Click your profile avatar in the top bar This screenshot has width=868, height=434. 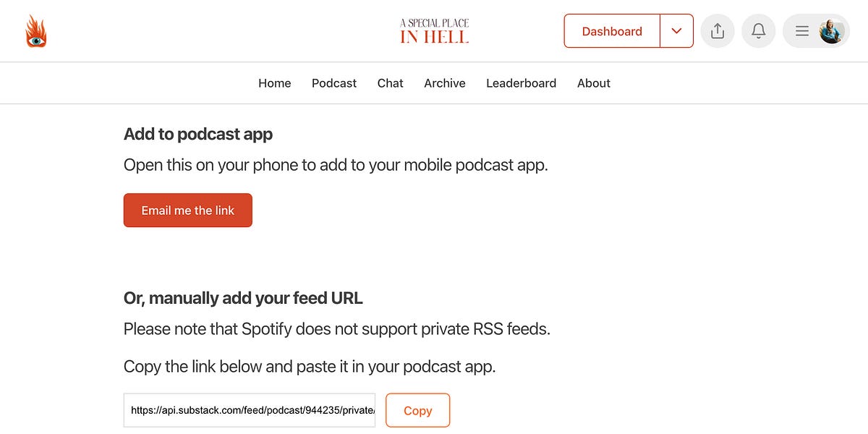point(830,30)
